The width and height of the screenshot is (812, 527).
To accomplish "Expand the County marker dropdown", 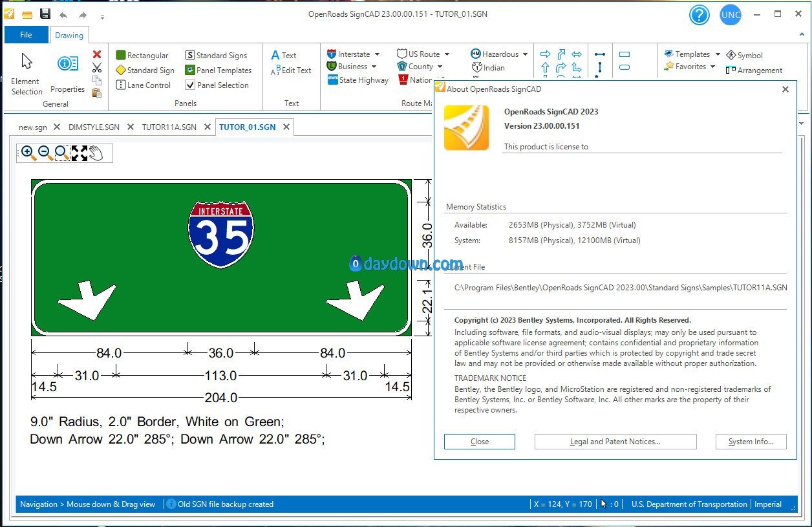I will tap(440, 67).
